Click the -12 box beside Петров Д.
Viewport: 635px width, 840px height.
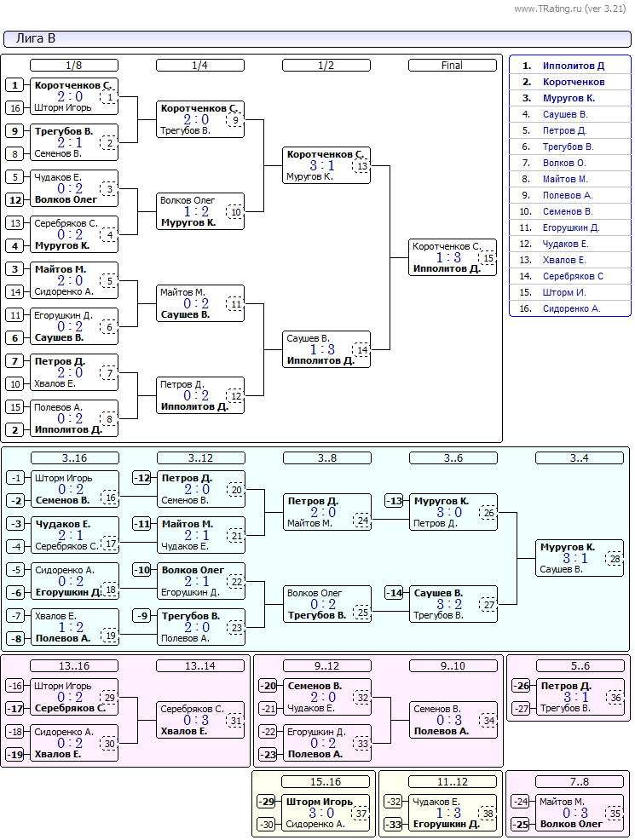pos(142,478)
